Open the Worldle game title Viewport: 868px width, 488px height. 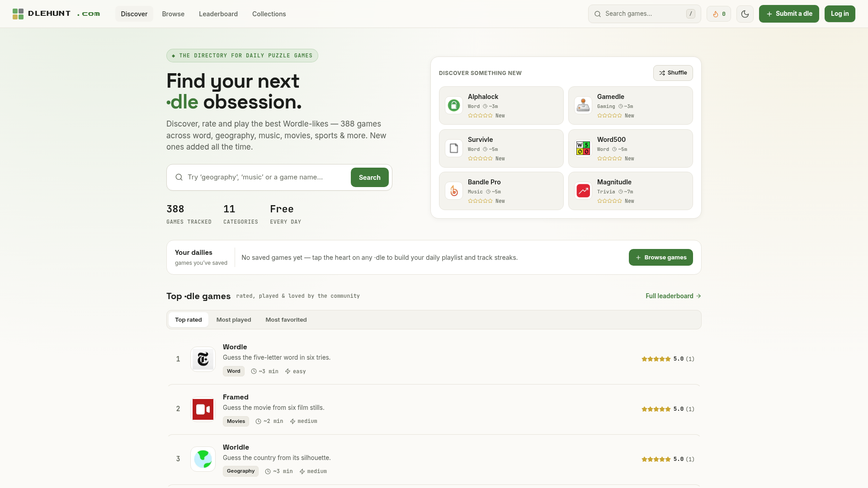pyautogui.click(x=236, y=447)
